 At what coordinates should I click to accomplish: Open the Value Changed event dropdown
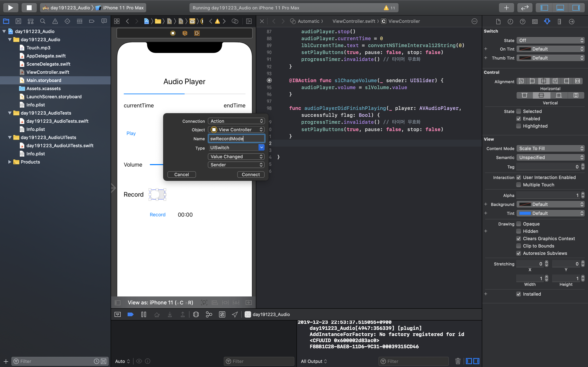[x=236, y=157]
